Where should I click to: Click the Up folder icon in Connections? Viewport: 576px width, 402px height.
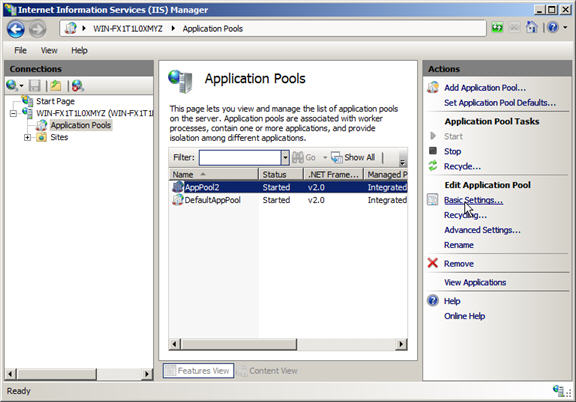(x=56, y=86)
